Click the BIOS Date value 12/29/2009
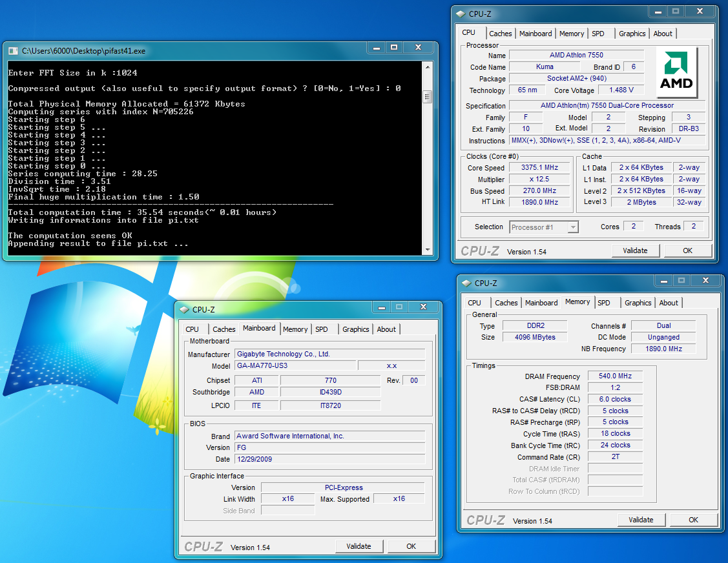 329,459
